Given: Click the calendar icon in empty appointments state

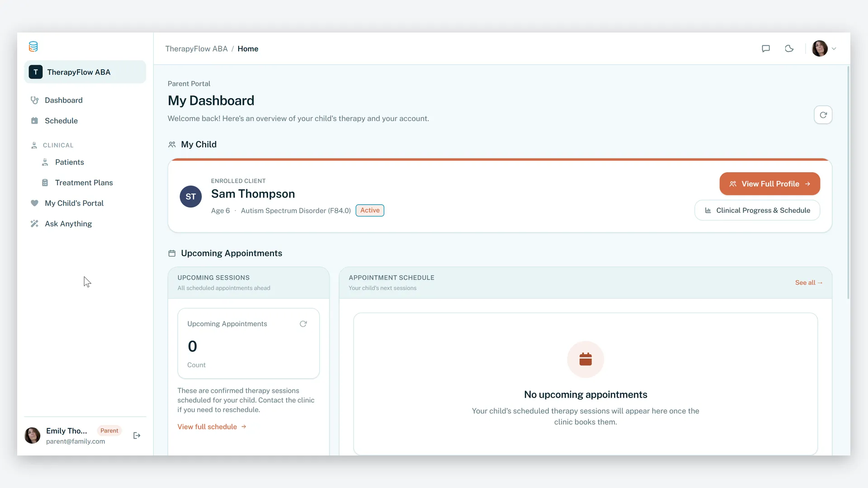Looking at the screenshot, I should pos(585,359).
